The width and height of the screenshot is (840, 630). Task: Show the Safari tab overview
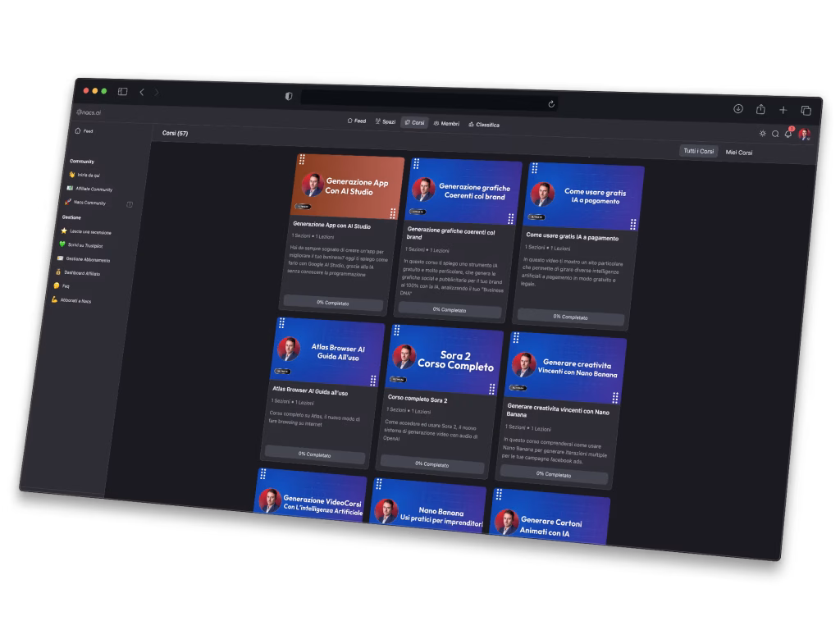tap(806, 111)
